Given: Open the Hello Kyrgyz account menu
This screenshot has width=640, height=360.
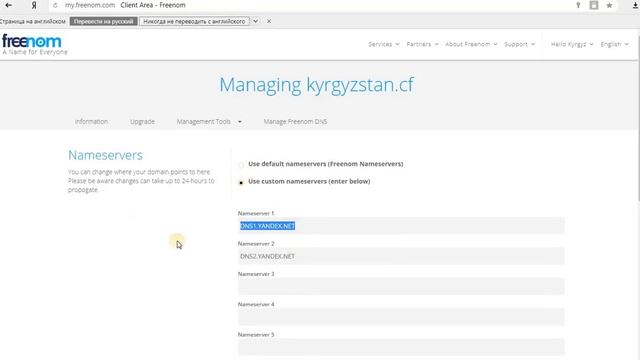Looking at the screenshot, I should point(572,44).
